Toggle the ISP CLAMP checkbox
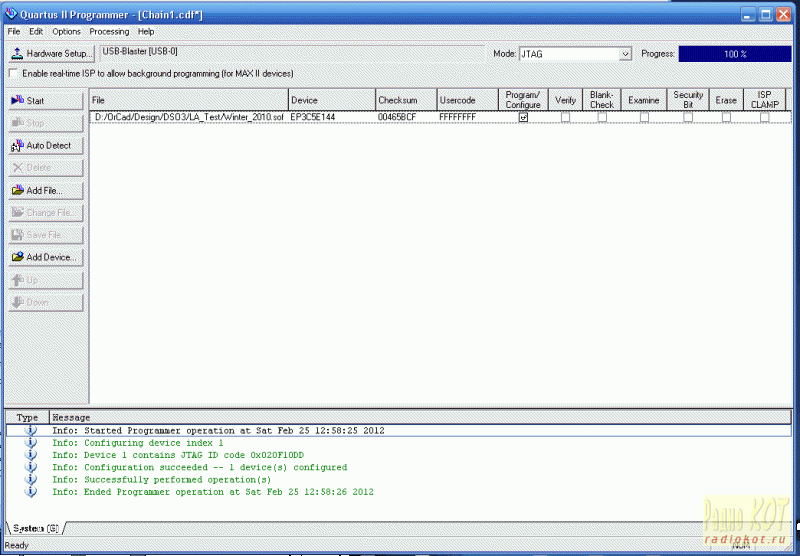 tap(764, 117)
